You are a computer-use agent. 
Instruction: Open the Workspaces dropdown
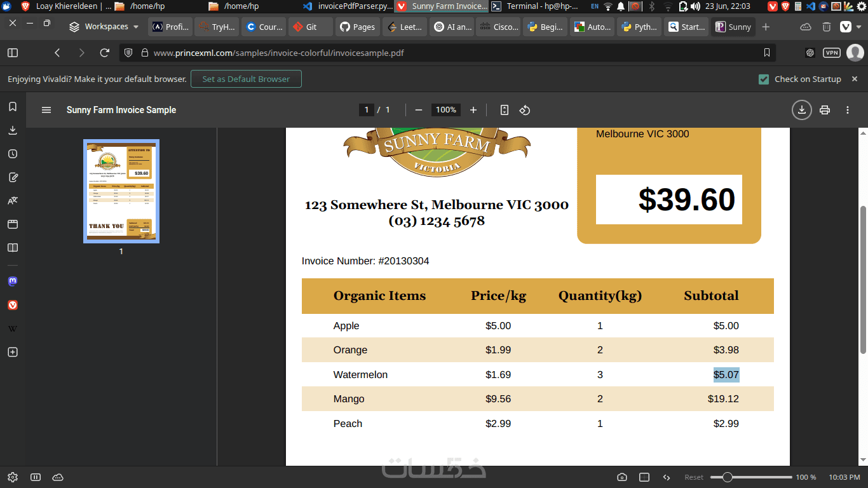pos(105,27)
